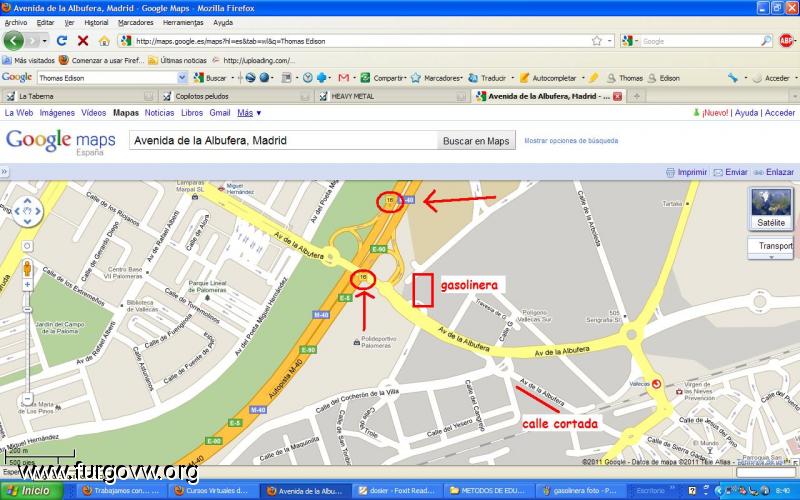The width and height of the screenshot is (800, 500).
Task: Pan the map down with the arrow
Action: (27, 221)
